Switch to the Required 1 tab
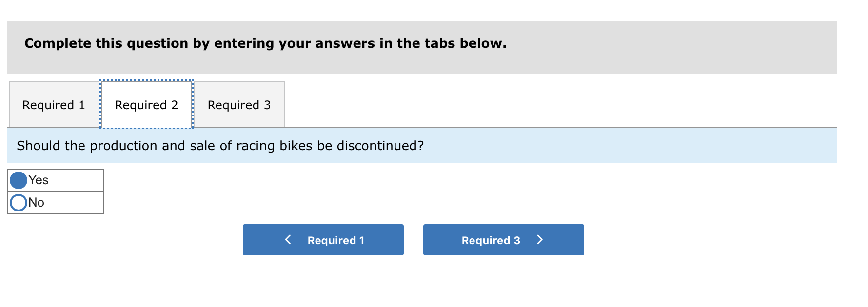The image size is (868, 307). click(54, 105)
